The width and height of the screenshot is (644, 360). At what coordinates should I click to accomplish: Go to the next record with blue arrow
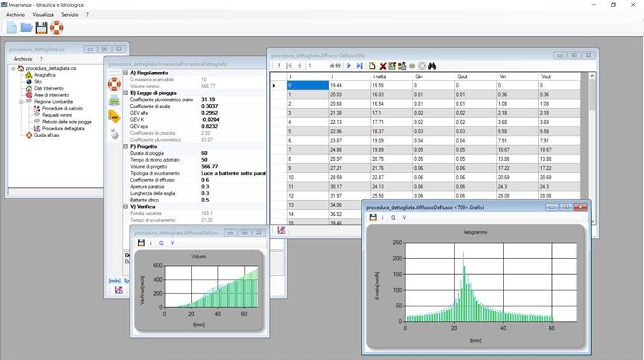tap(349, 67)
